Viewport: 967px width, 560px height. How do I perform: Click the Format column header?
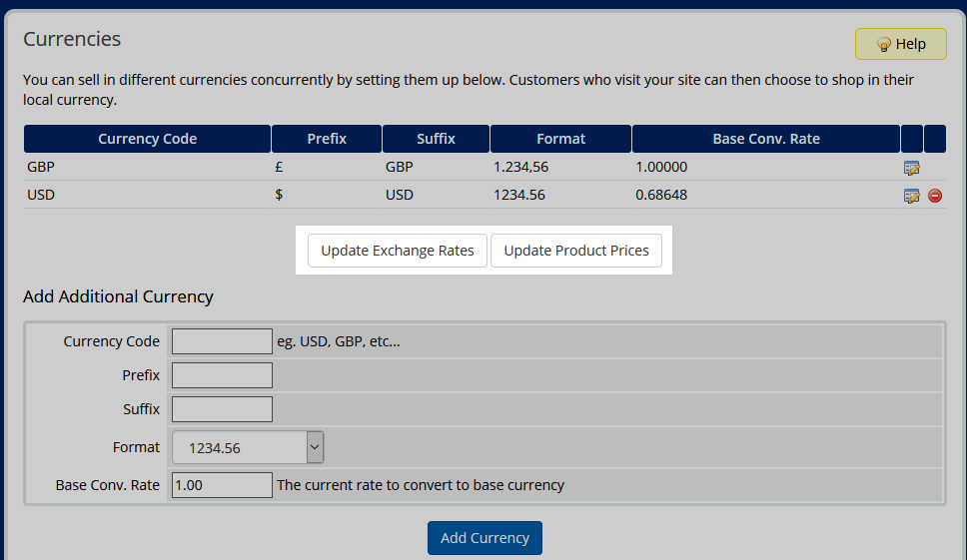click(x=560, y=139)
